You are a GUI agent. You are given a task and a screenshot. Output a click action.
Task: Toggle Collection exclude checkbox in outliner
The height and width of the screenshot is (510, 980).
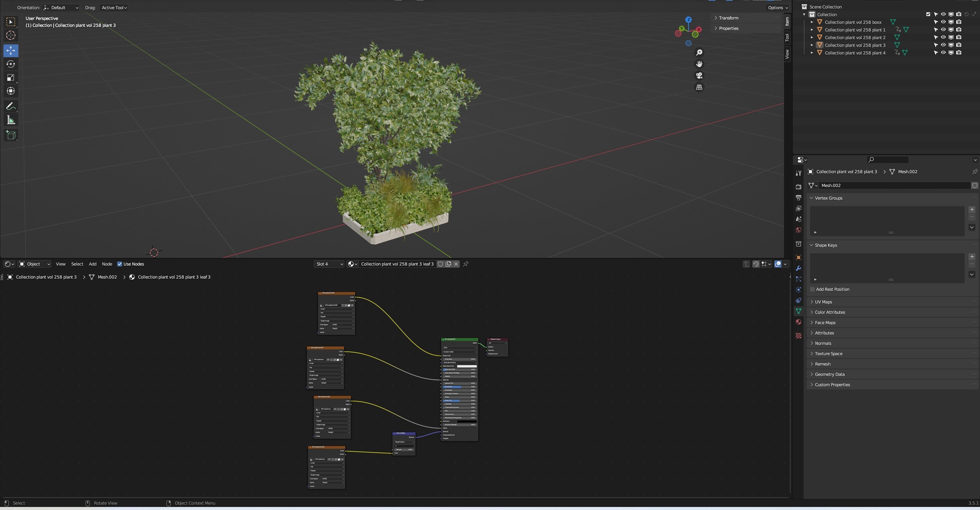[928, 14]
